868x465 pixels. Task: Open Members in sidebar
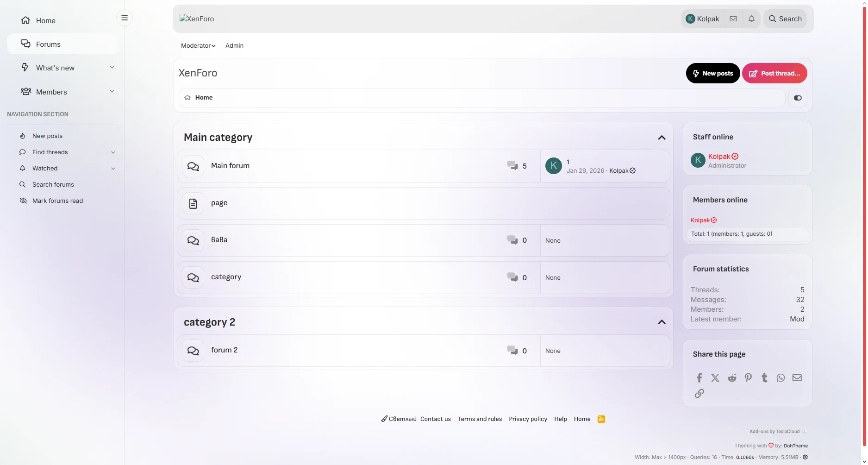point(51,92)
